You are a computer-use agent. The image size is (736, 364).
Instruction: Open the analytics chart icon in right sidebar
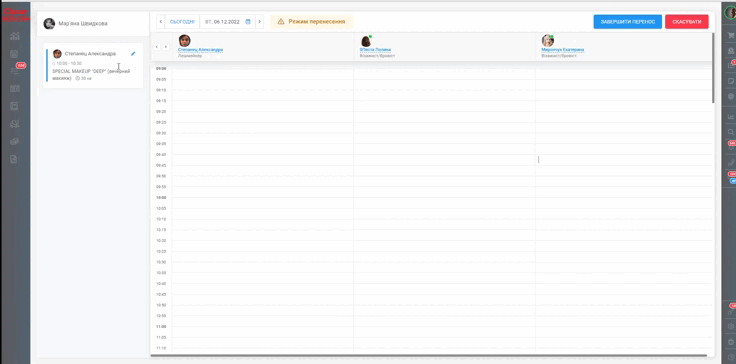point(731,116)
